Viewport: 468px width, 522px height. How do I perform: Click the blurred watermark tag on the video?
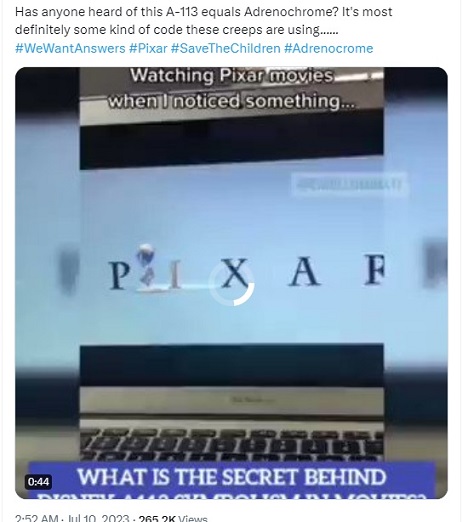pos(349,184)
